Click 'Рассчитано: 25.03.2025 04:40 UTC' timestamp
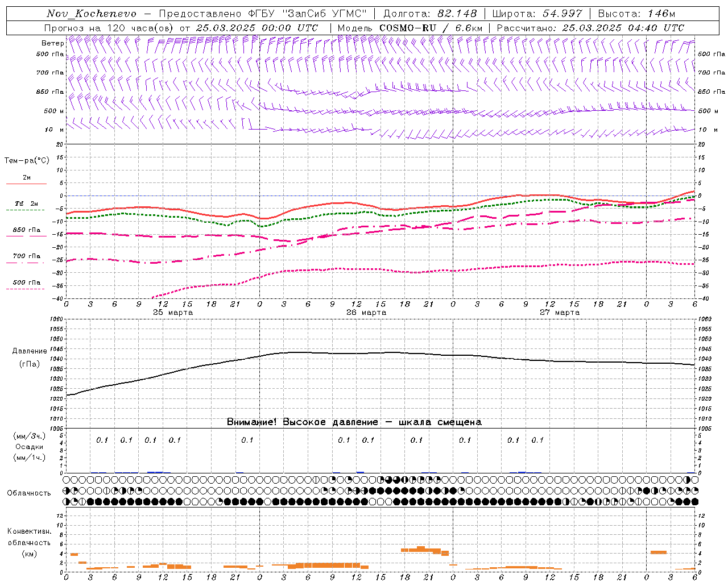 (590, 28)
